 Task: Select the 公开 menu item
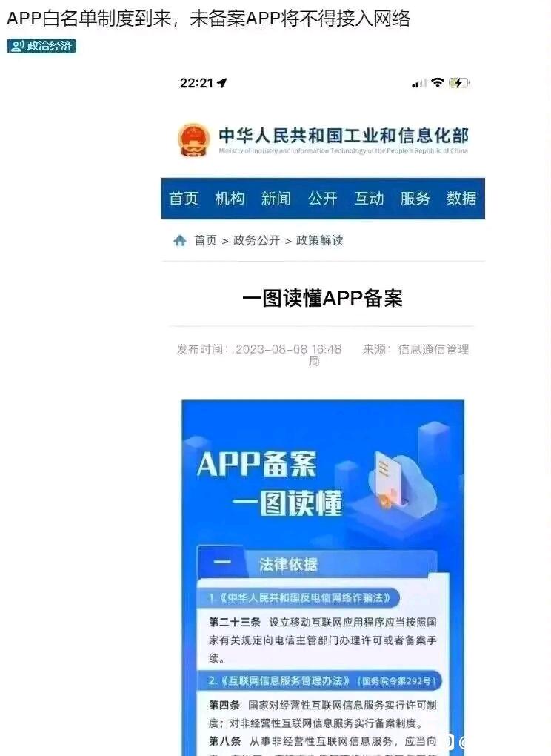click(322, 199)
